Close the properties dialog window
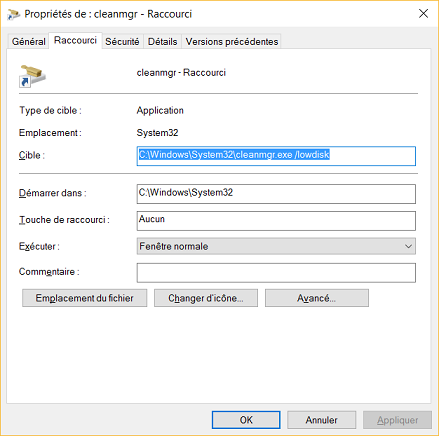Viewport: 439px width, 436px height. click(423, 14)
